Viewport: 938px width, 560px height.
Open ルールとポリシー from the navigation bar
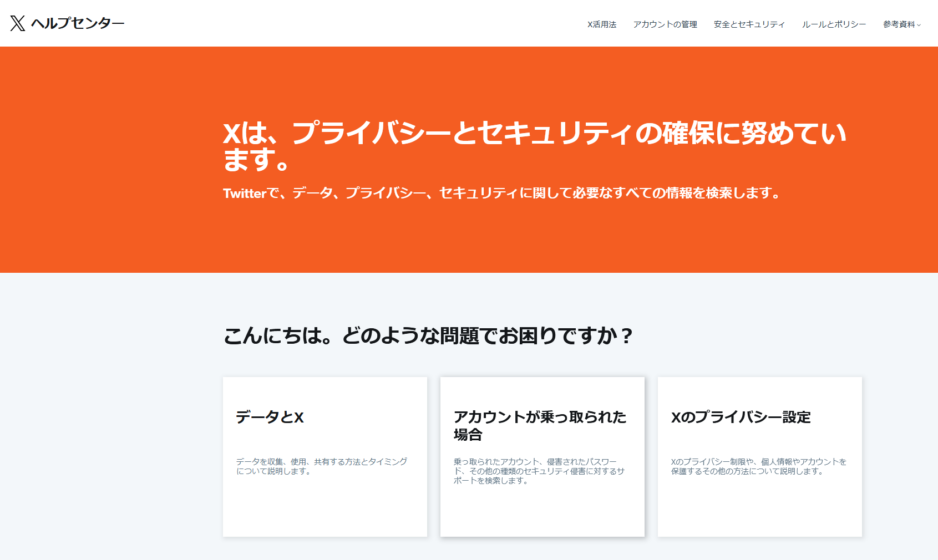point(834,24)
